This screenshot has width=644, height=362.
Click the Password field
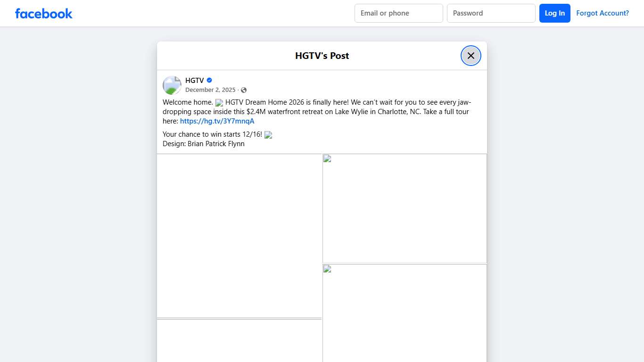point(491,13)
